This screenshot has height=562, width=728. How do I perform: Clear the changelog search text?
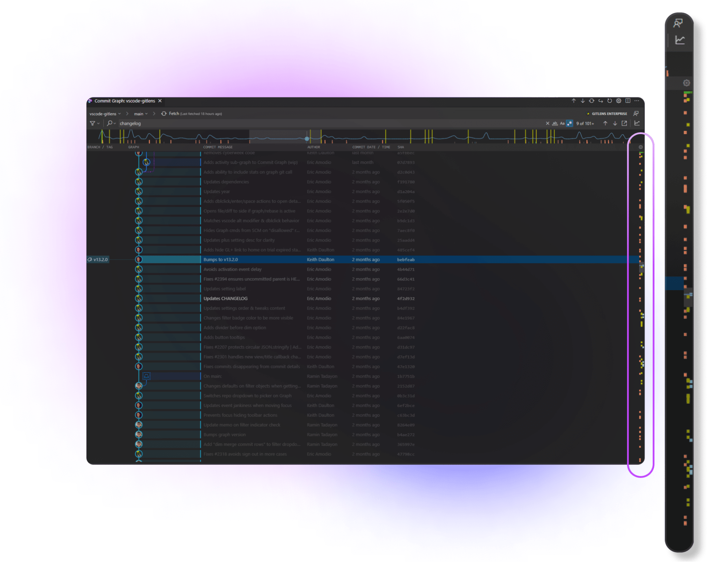point(547,124)
